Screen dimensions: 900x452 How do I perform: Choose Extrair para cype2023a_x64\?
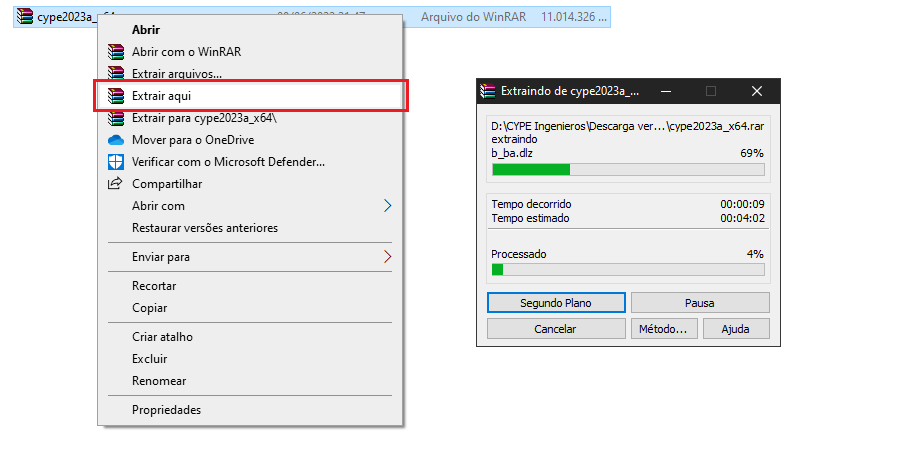pyautogui.click(x=204, y=118)
